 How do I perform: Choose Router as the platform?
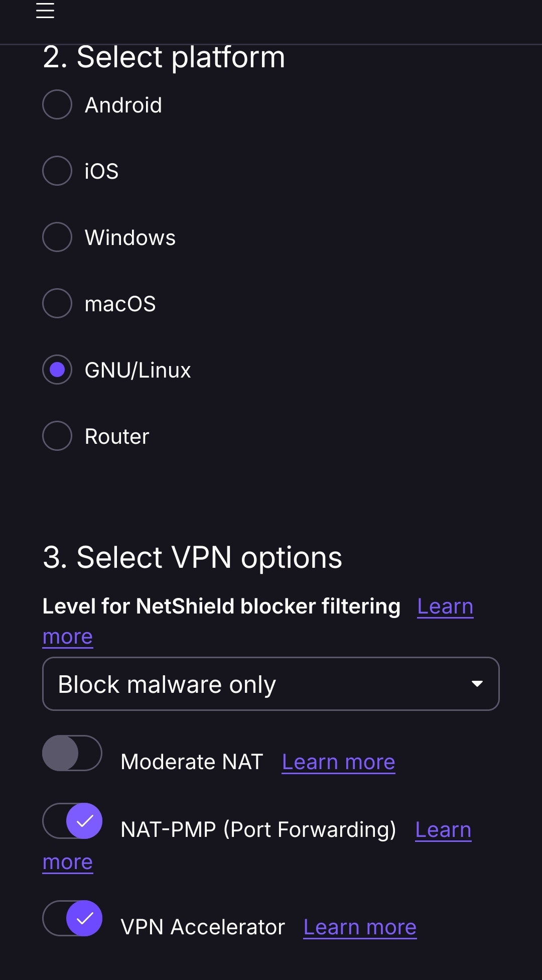(x=57, y=436)
